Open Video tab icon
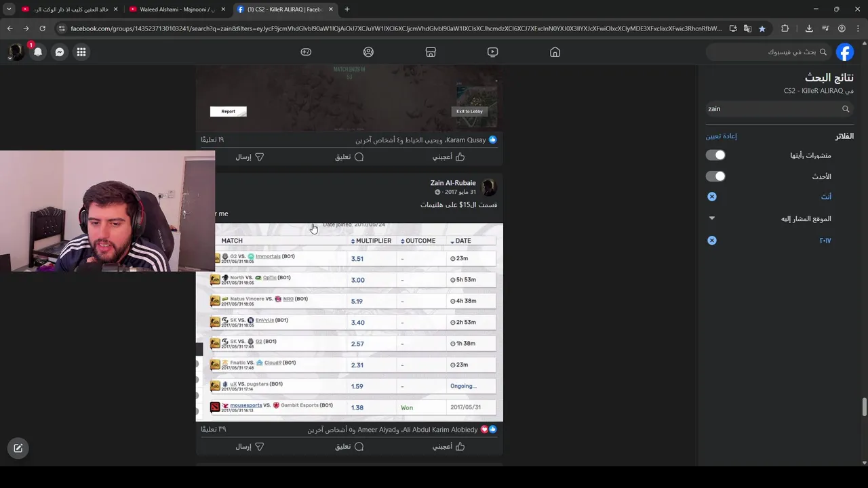The image size is (868, 488). pos(492,52)
